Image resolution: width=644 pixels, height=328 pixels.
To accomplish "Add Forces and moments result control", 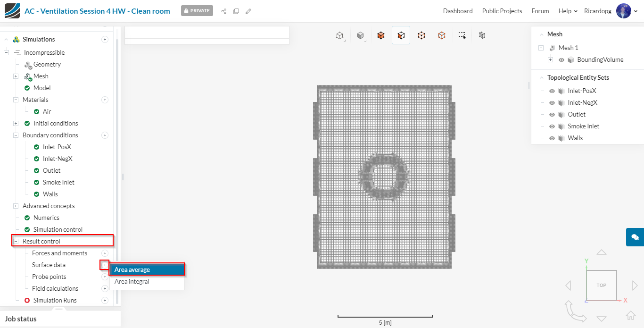I will 105,253.
